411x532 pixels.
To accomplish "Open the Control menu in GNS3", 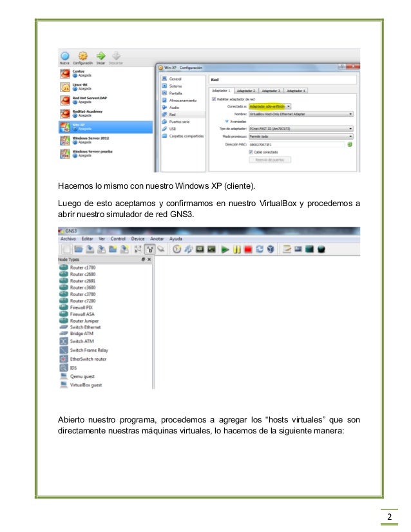I will 118,239.
